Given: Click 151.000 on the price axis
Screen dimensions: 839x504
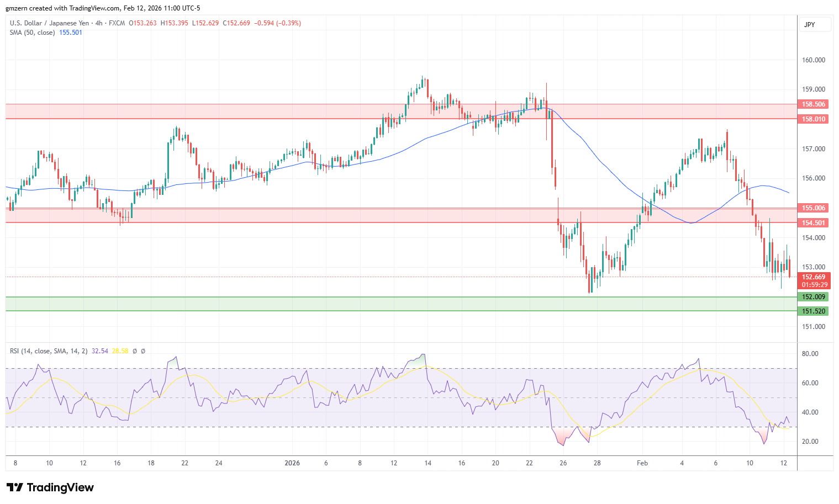Looking at the screenshot, I should (x=814, y=327).
